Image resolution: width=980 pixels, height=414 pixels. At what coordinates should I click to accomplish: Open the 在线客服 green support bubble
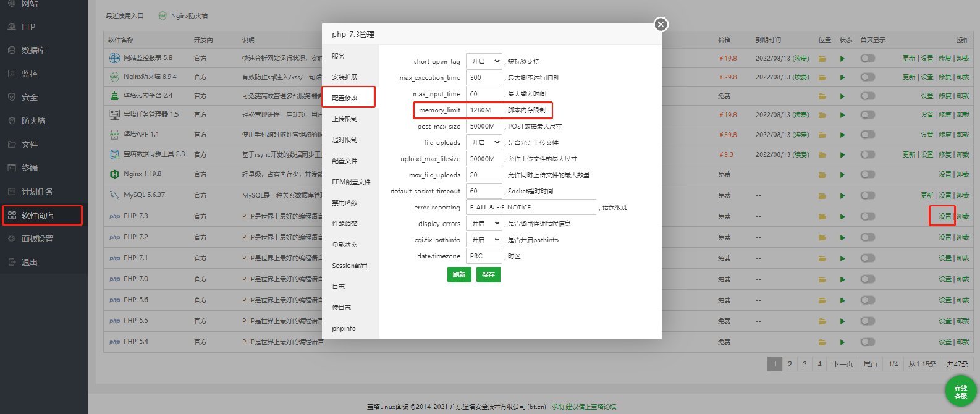click(961, 391)
